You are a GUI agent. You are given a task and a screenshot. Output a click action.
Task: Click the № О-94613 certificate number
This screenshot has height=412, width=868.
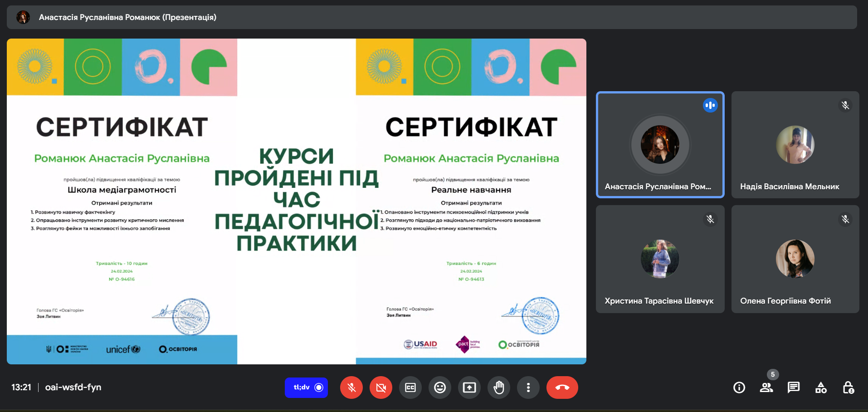click(x=471, y=279)
